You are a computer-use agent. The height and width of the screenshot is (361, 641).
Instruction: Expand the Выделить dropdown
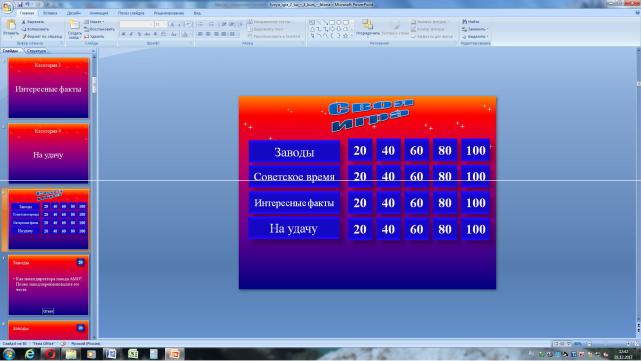coord(475,36)
